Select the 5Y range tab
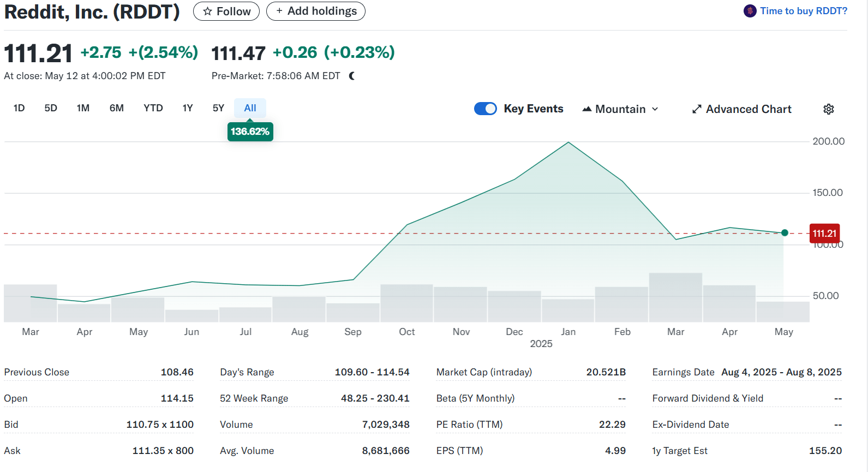Image resolution: width=868 pixels, height=472 pixels. 219,108
